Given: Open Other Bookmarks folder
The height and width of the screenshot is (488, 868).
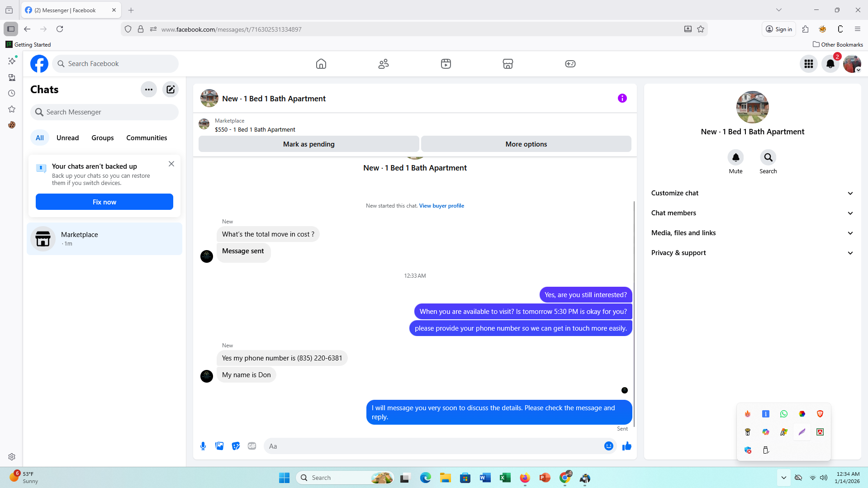Looking at the screenshot, I should coord(838,44).
